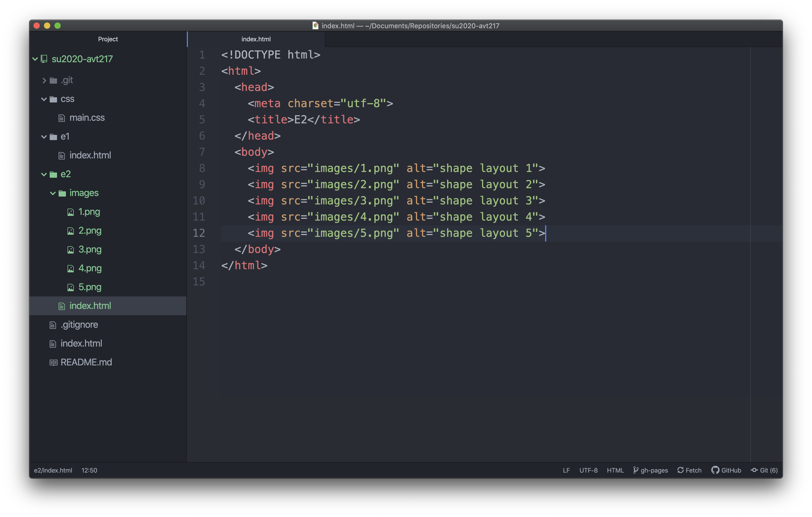Collapse the e1 folder chevron
The image size is (812, 517).
44,136
